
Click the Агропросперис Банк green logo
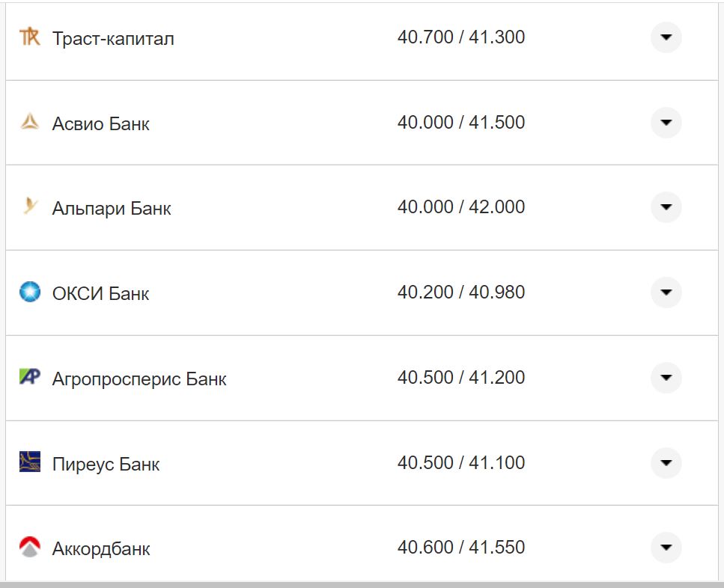(30, 378)
